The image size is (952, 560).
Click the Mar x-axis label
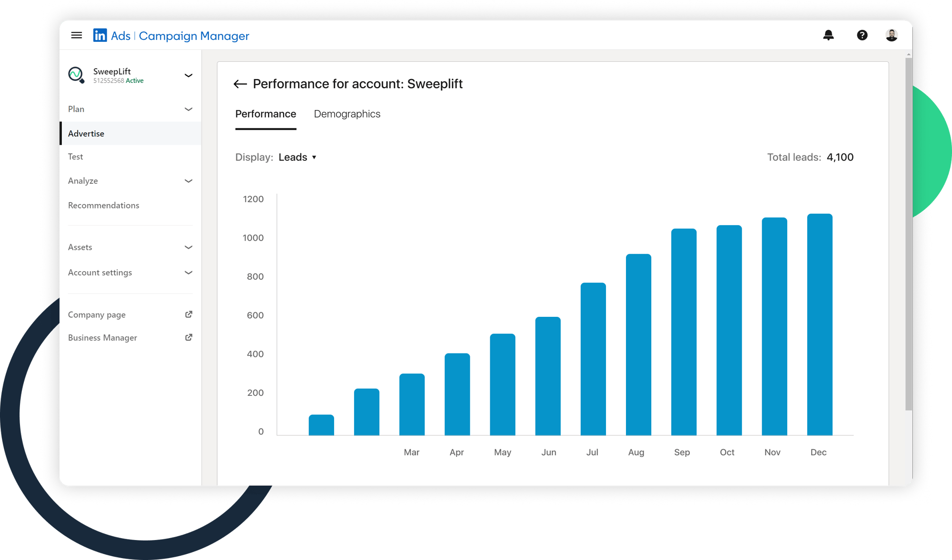[x=411, y=452]
